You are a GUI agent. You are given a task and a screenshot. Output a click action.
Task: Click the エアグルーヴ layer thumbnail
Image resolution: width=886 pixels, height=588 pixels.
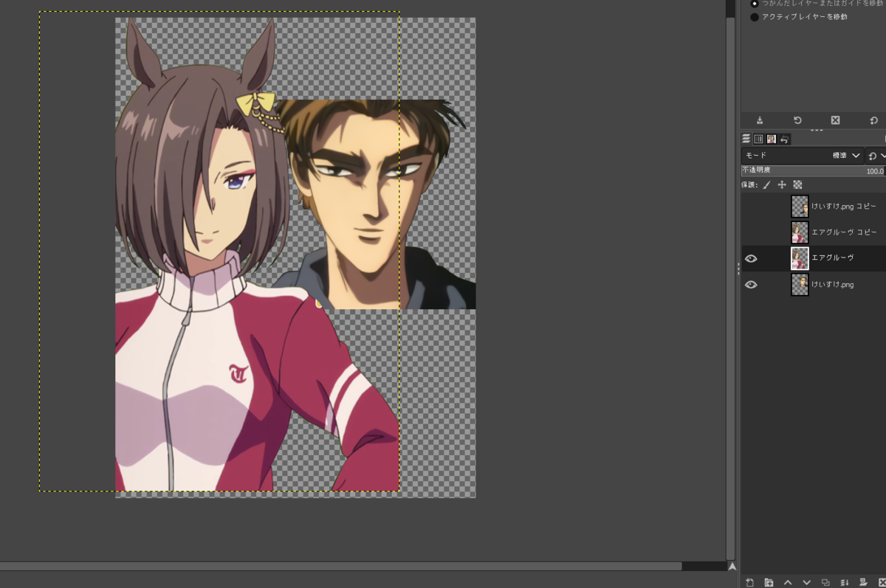coord(800,258)
